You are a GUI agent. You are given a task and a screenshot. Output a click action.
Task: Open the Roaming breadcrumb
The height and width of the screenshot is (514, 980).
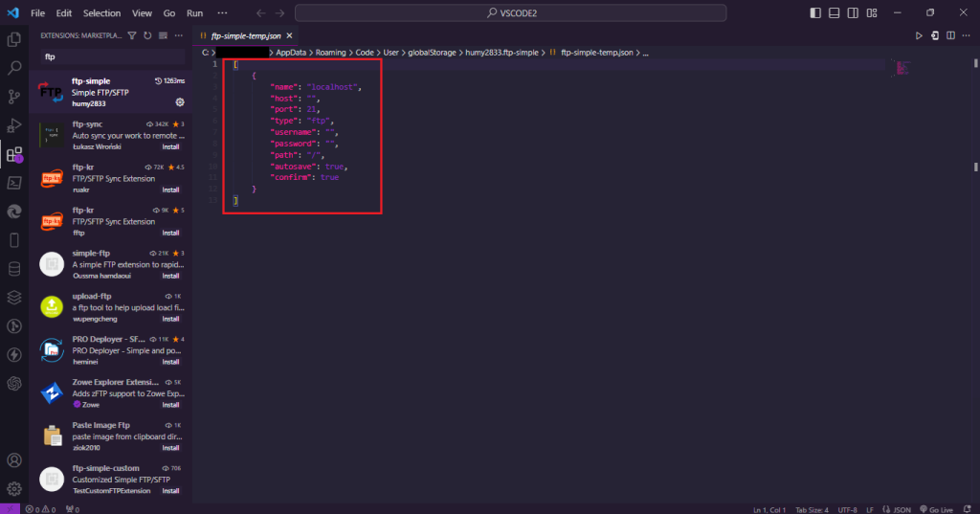click(x=330, y=53)
